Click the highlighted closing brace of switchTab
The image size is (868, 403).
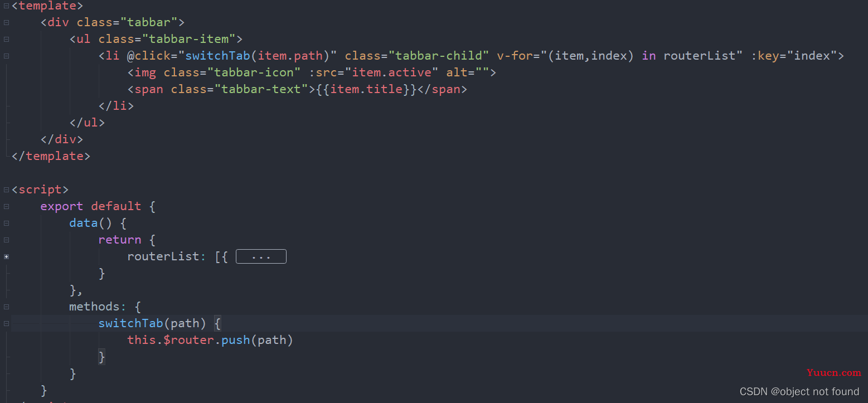coord(101,357)
